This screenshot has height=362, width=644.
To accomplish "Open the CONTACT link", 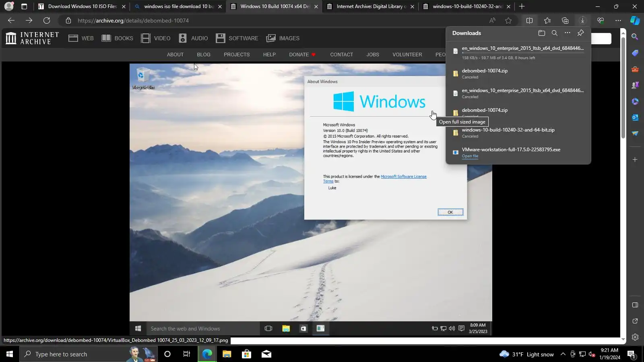I will point(342,54).
